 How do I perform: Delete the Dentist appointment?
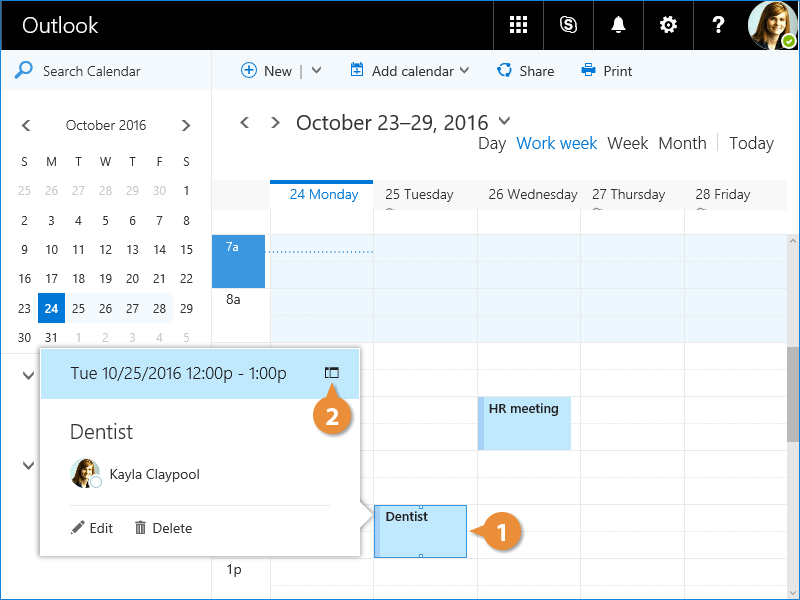163,528
